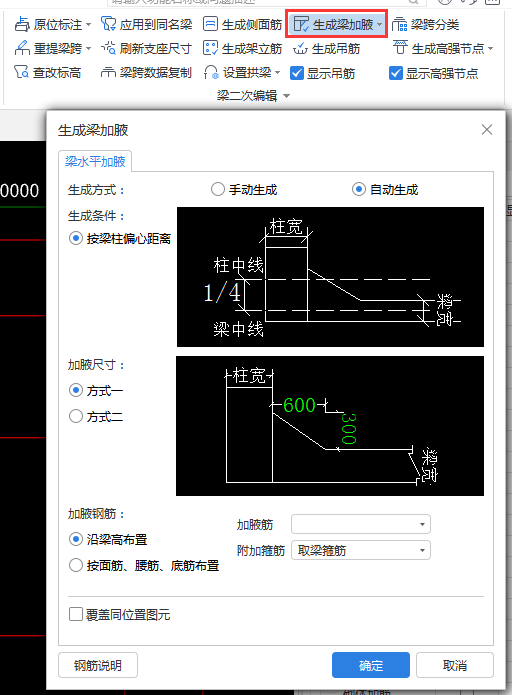Choose 方式二 for haunch size
This screenshot has height=695, width=512.
click(x=76, y=416)
